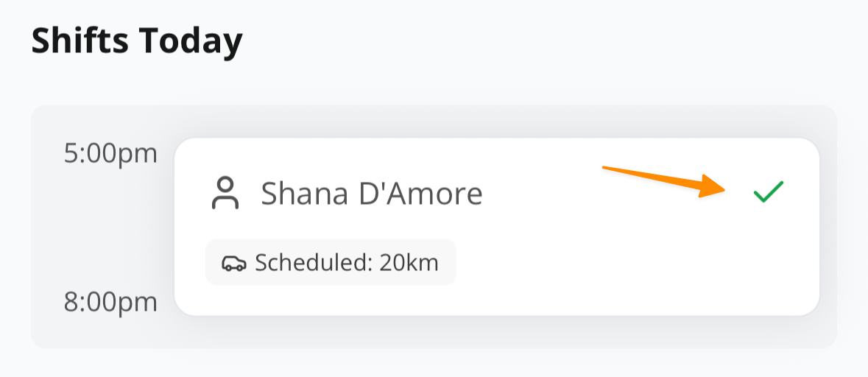The height and width of the screenshot is (377, 868).
Task: Click the 5:00pm shift start time
Action: tap(110, 154)
